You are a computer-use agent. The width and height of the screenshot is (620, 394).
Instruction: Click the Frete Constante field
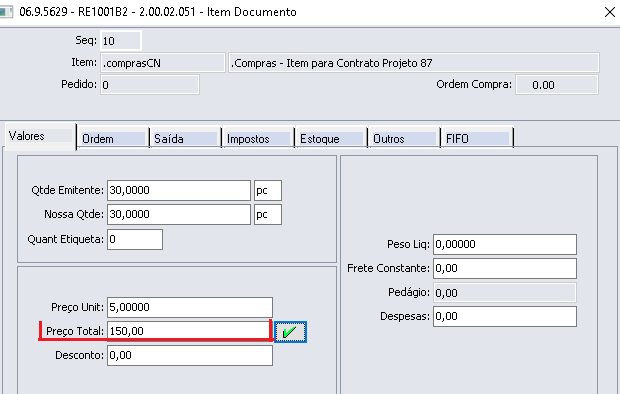[505, 269]
